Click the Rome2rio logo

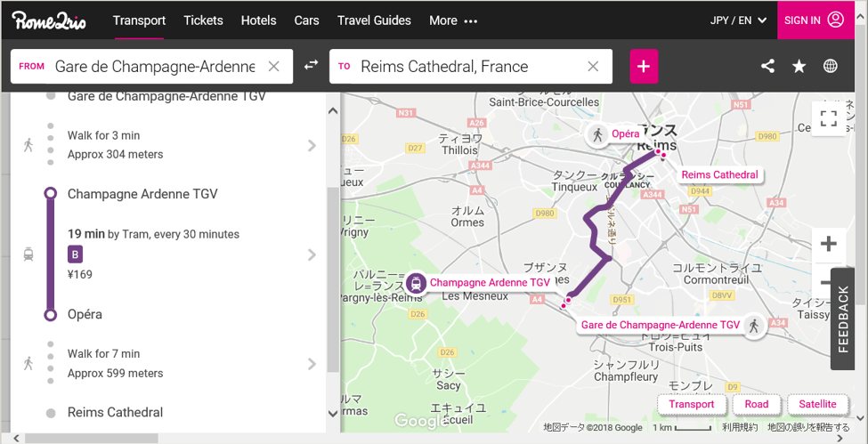pyautogui.click(x=49, y=20)
